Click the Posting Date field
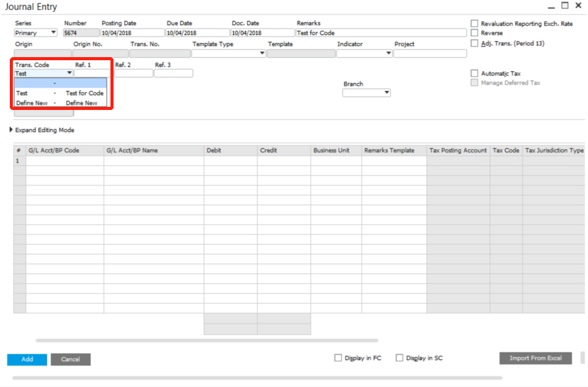This screenshot has height=387, width=588. tap(132, 33)
